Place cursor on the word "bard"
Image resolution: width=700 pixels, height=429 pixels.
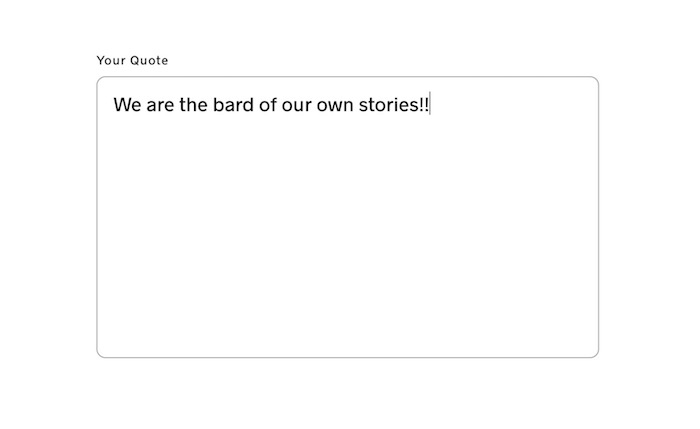(233, 105)
